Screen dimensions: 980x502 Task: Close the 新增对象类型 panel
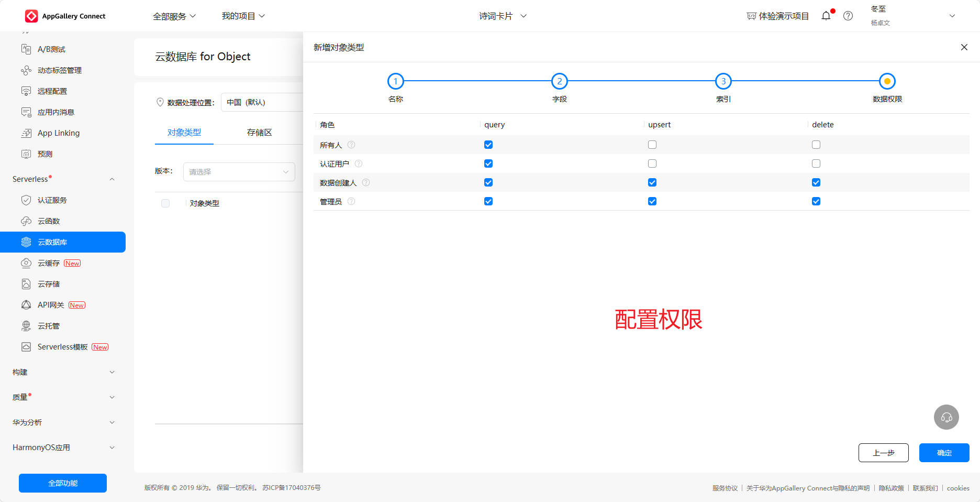(x=964, y=47)
